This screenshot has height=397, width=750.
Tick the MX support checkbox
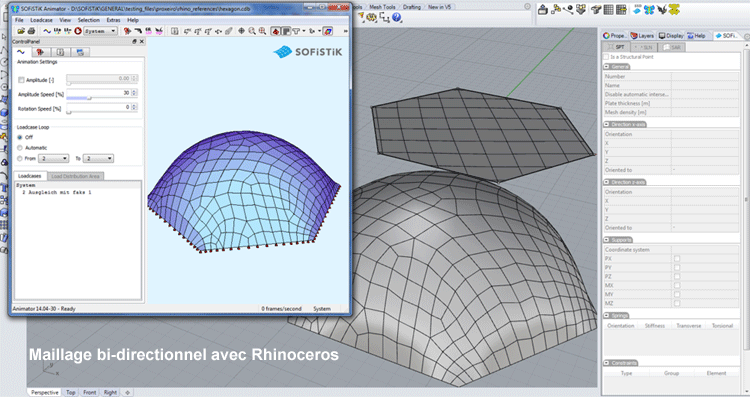677,286
